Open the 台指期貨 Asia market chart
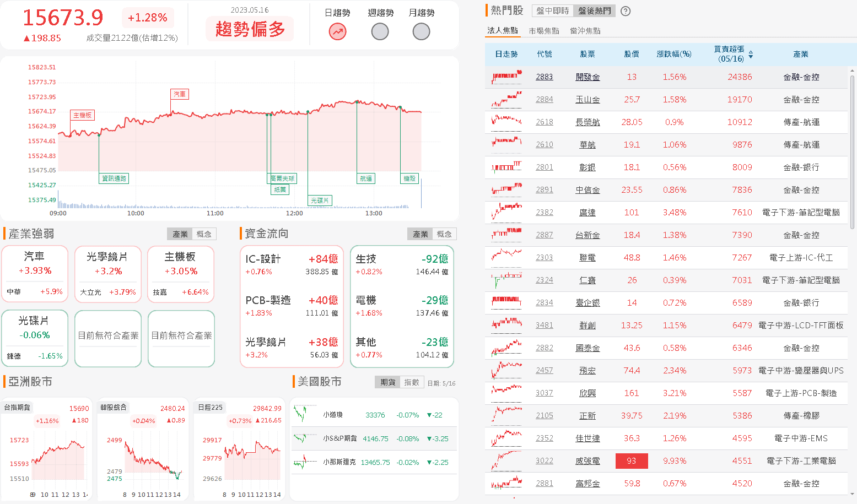The width and height of the screenshot is (857, 504). coord(47,449)
